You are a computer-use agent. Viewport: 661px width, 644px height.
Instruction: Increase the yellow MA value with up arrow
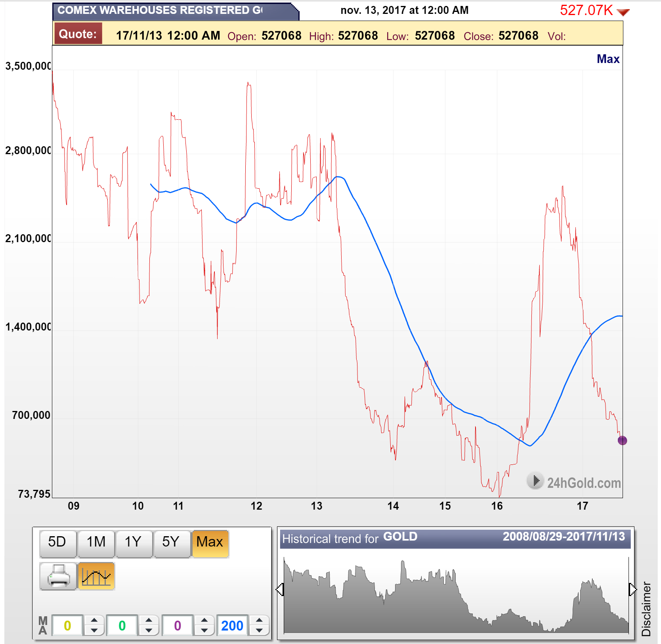coord(94,621)
